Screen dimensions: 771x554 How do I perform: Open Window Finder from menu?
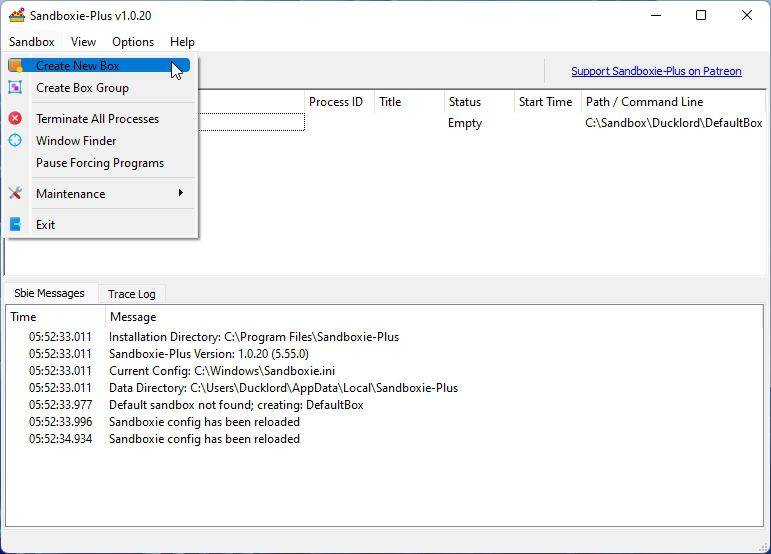pyautogui.click(x=99, y=141)
